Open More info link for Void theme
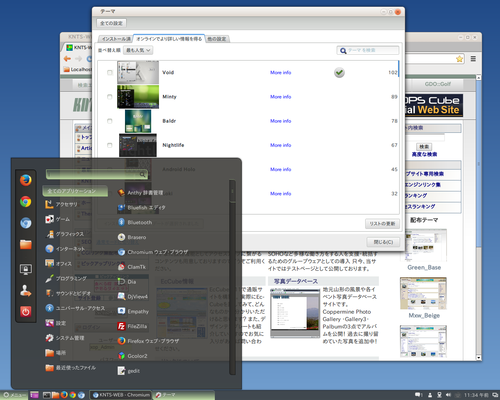The image size is (500, 400). click(x=281, y=72)
